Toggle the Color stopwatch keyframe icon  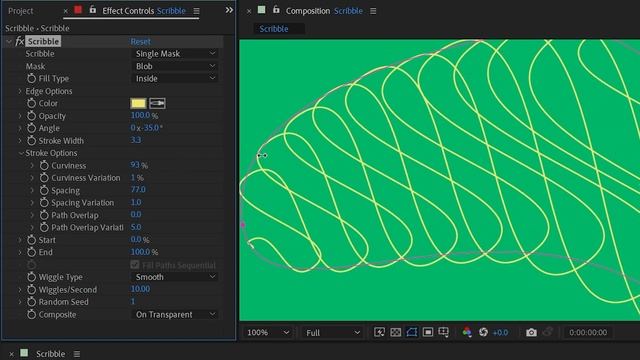pyautogui.click(x=31, y=103)
